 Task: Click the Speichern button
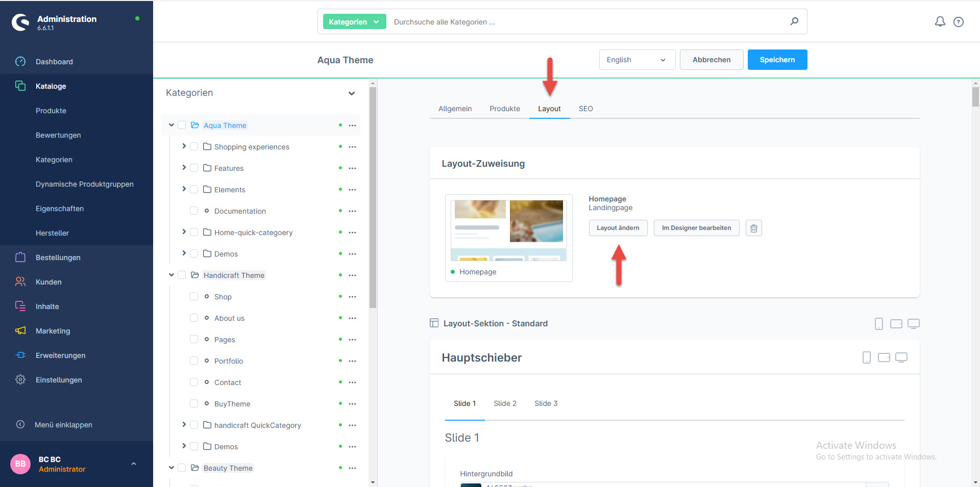click(777, 60)
